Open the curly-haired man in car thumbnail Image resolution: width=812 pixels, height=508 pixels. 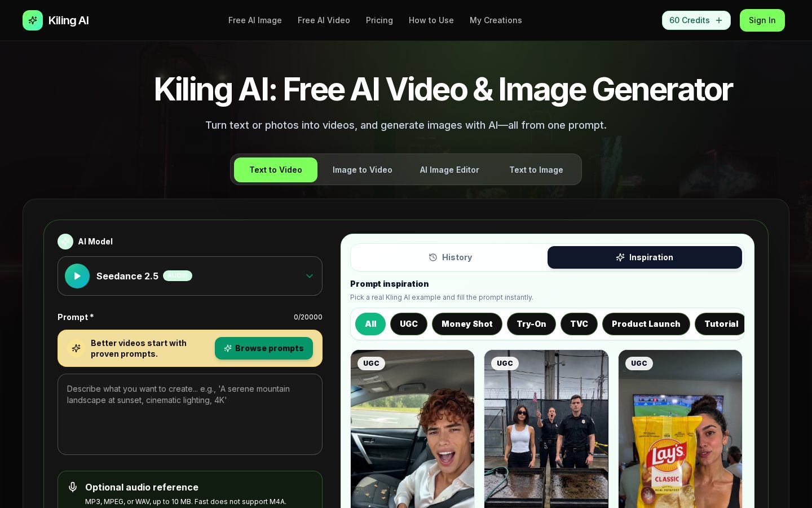[x=412, y=430]
